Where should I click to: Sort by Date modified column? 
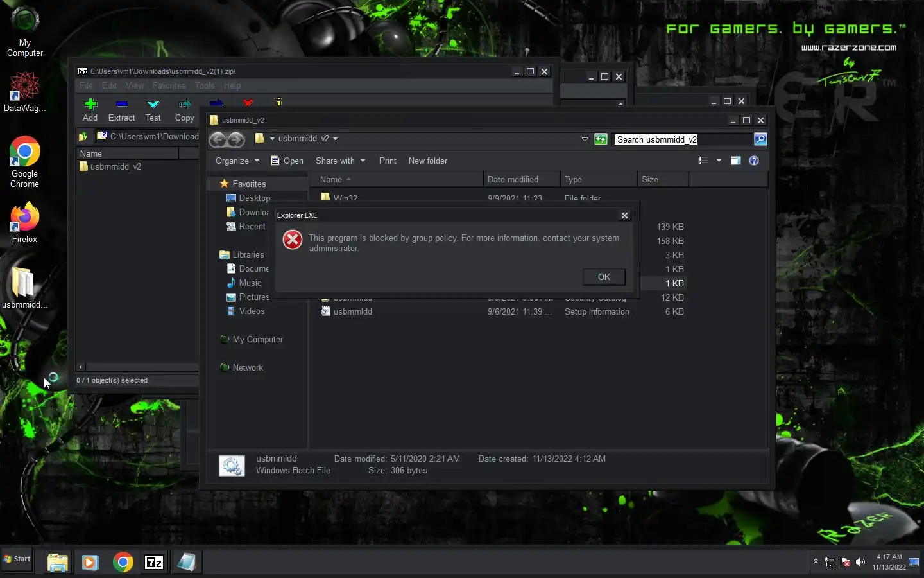[522, 179]
